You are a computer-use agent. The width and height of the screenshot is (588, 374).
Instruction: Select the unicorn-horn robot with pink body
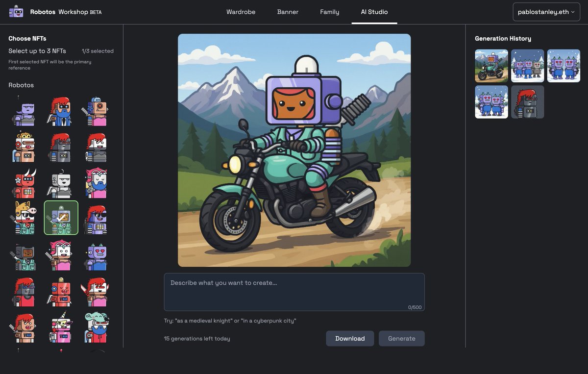point(61,327)
